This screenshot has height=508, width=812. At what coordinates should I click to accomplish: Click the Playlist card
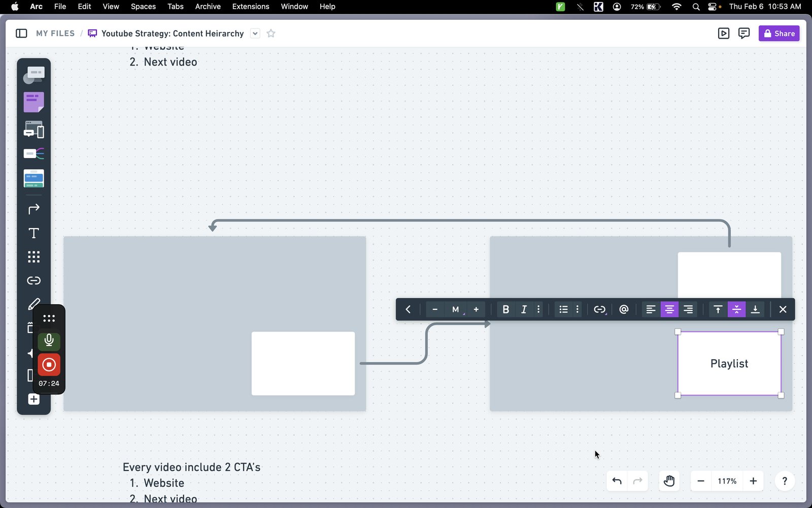729,364
